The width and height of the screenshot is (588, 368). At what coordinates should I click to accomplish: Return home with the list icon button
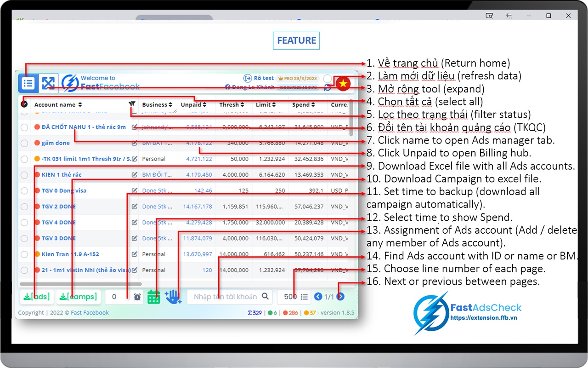28,83
